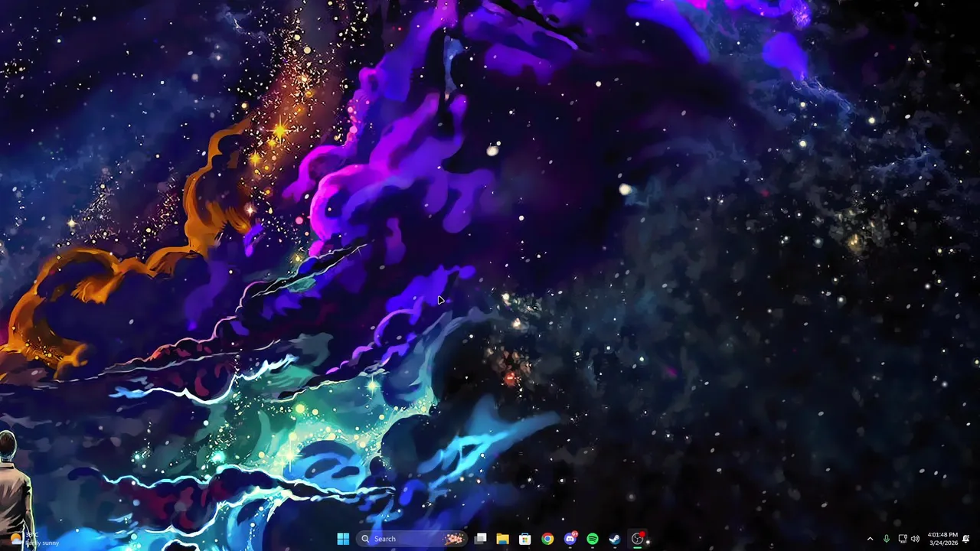The image size is (980, 551).
Task: Launch Microsoft Store from the taskbar
Action: click(x=525, y=539)
